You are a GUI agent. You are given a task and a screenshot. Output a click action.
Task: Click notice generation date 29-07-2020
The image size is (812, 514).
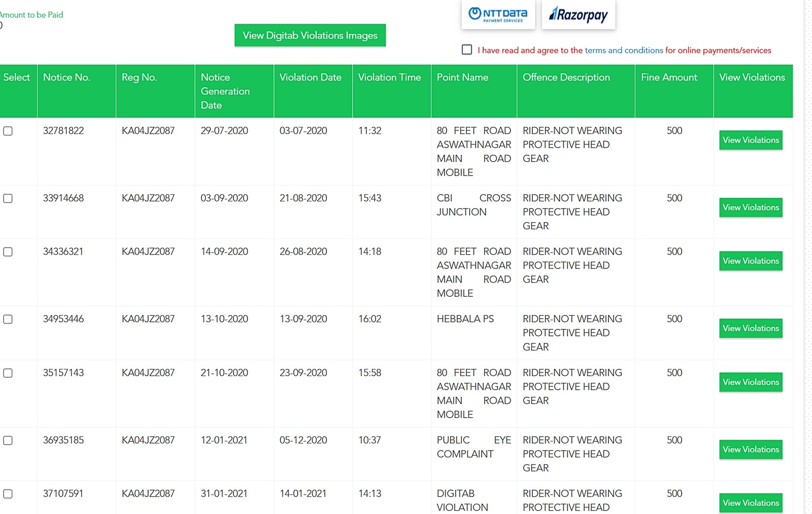pyautogui.click(x=224, y=131)
